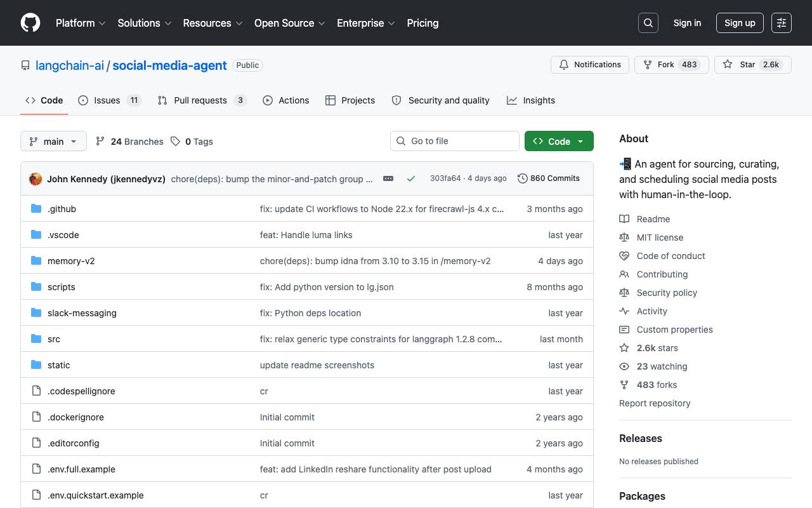Screen dimensions: 812x508
Task: Click the 483 forks link
Action: pyautogui.click(x=657, y=385)
